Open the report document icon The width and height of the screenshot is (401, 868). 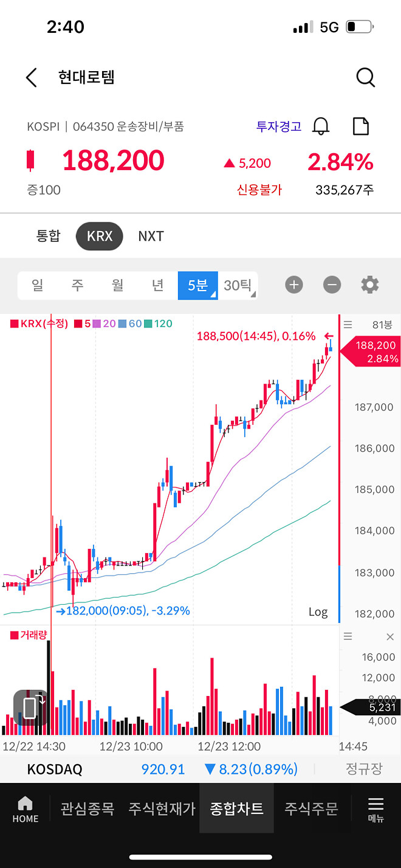[361, 126]
